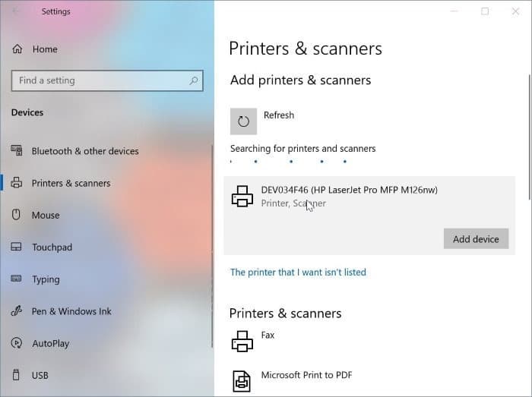Click the Mouse icon in sidebar
Screen dimensions: 532x397
coord(16,214)
